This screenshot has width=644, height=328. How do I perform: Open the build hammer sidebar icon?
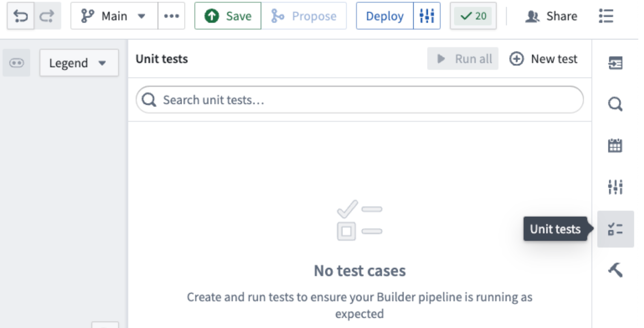click(x=615, y=270)
